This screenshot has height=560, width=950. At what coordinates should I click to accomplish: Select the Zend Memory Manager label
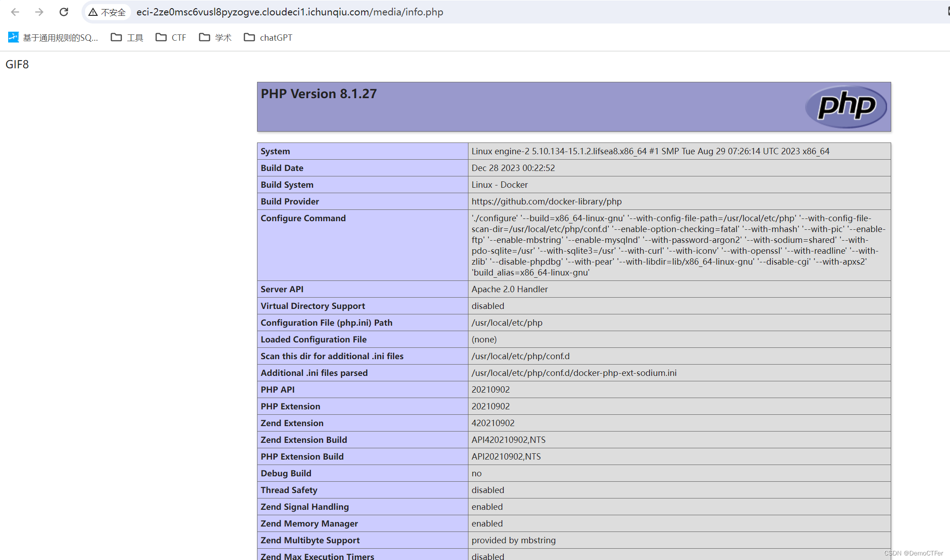pyautogui.click(x=309, y=523)
